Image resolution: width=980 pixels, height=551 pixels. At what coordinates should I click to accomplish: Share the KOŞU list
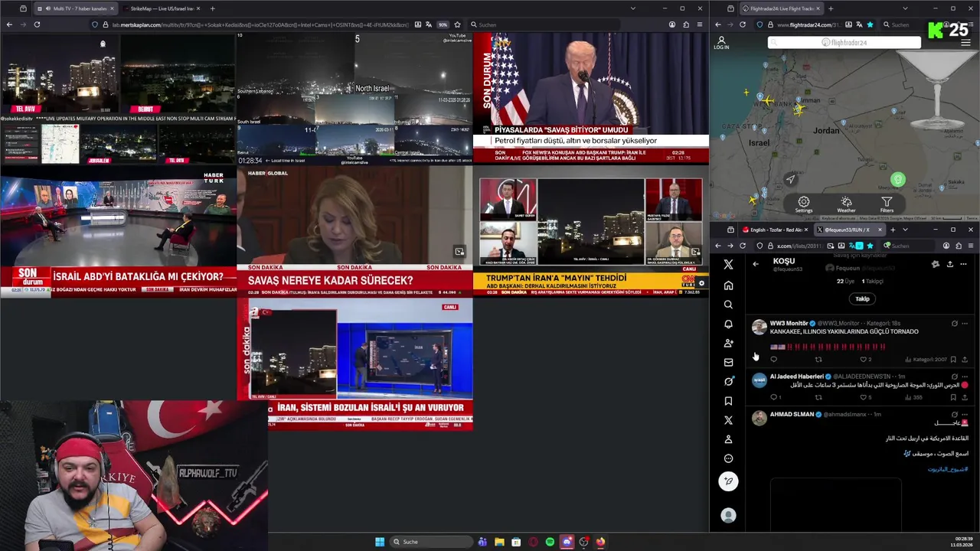pyautogui.click(x=949, y=264)
